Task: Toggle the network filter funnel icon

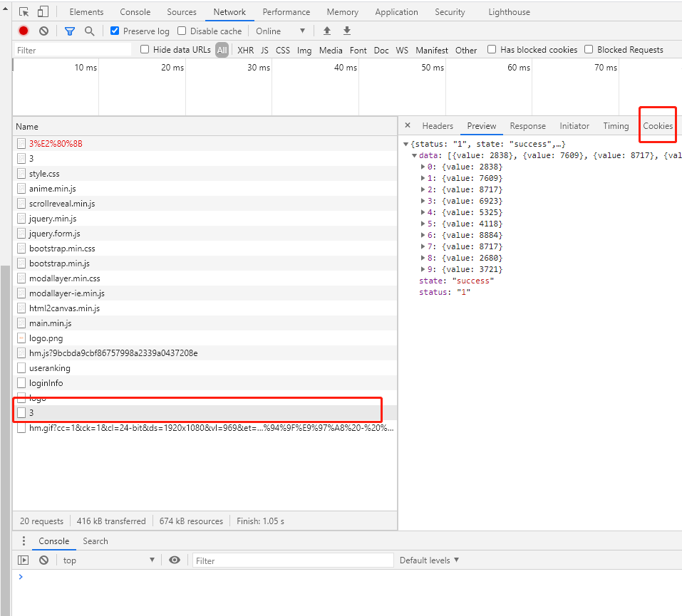Action: point(69,31)
